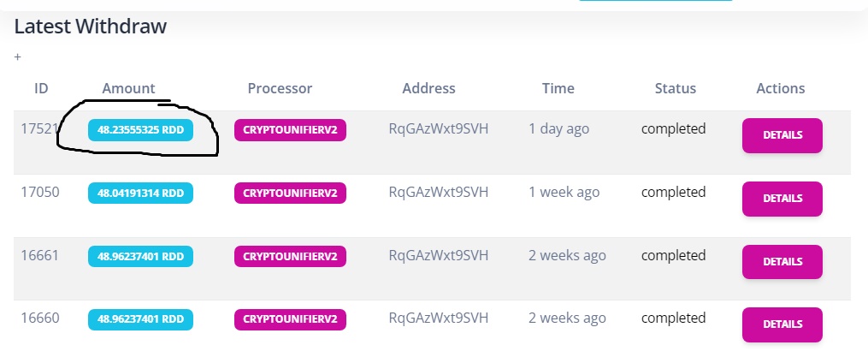Select the 48.96237401 RDD badge for ID 16660
This screenshot has width=868, height=363.
pos(140,319)
